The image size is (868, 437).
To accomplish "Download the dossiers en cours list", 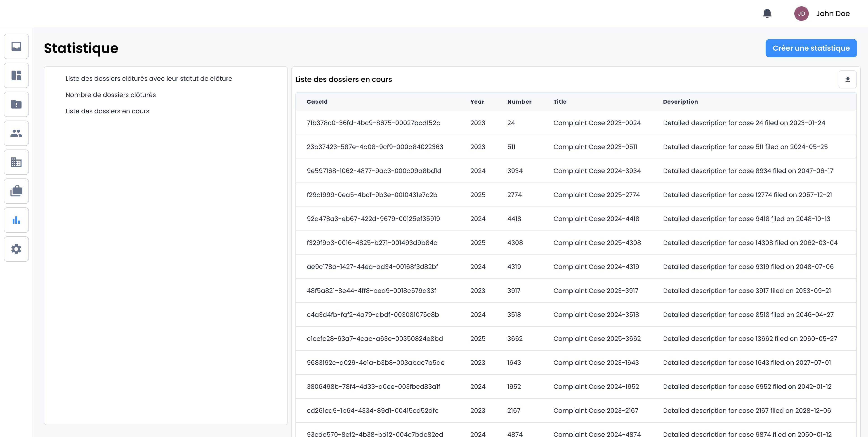I will (x=847, y=79).
